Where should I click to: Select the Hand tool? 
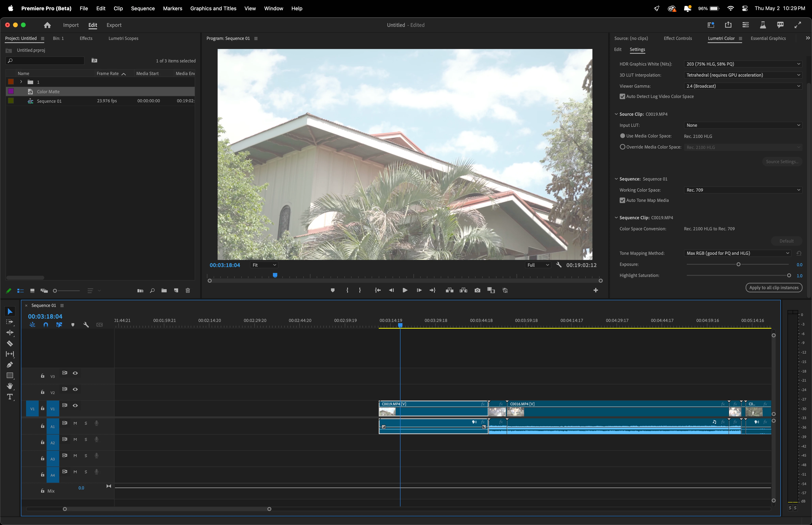(x=10, y=386)
